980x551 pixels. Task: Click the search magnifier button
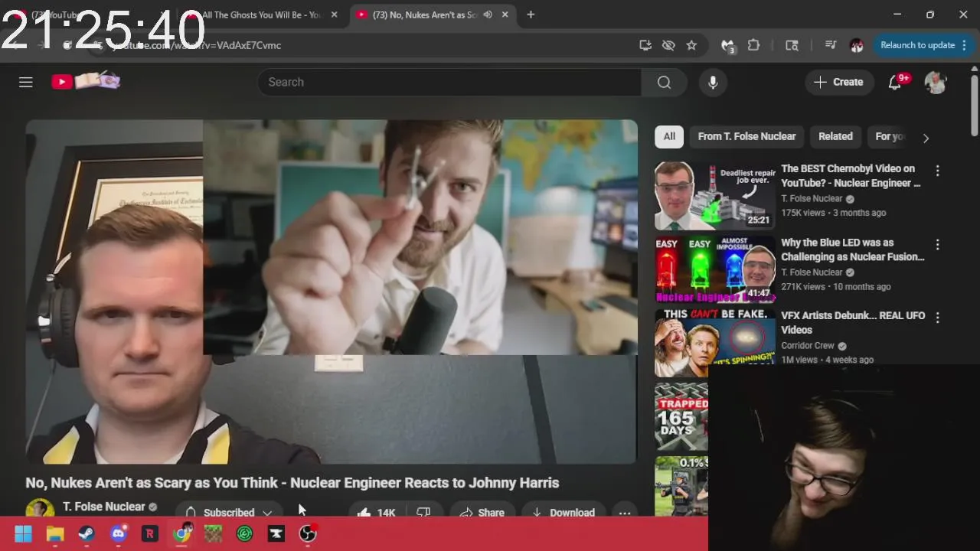point(664,82)
